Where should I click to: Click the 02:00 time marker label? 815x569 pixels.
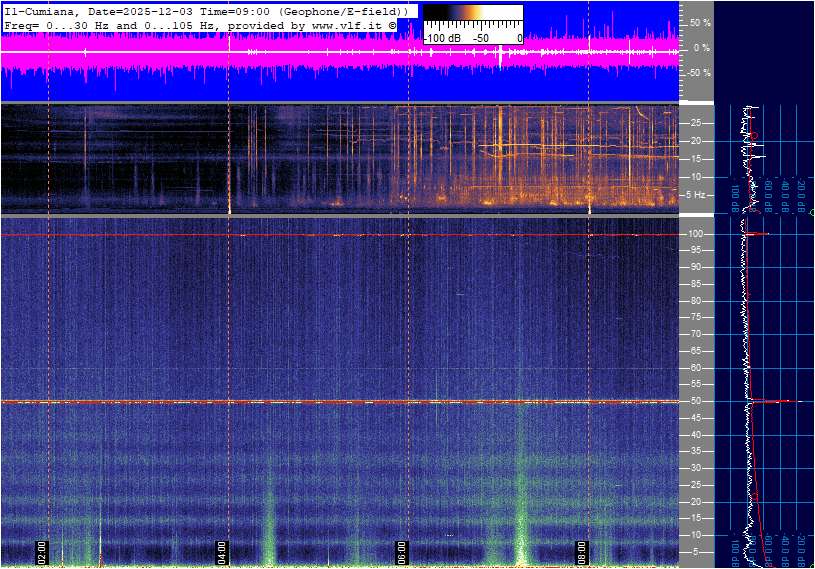pyautogui.click(x=42, y=551)
